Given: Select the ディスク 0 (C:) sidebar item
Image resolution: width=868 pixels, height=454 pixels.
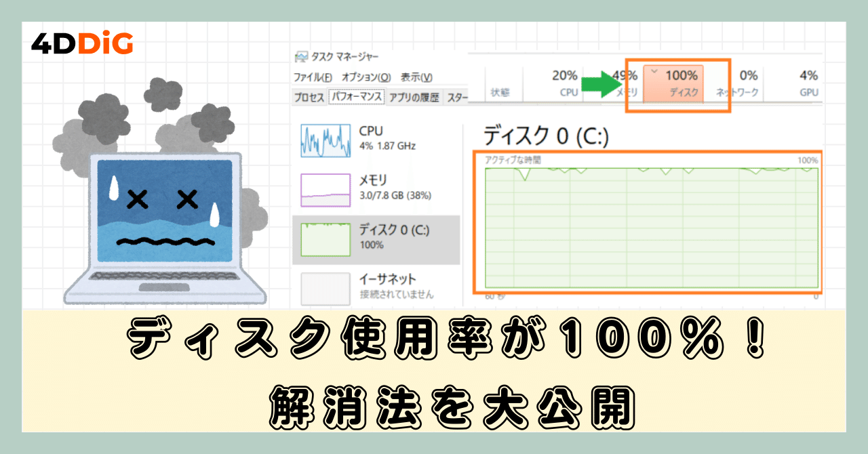Looking at the screenshot, I should click(376, 239).
